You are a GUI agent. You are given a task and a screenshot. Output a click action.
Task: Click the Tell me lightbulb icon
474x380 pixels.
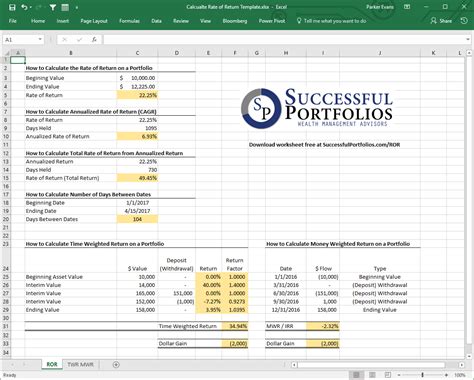click(x=299, y=21)
